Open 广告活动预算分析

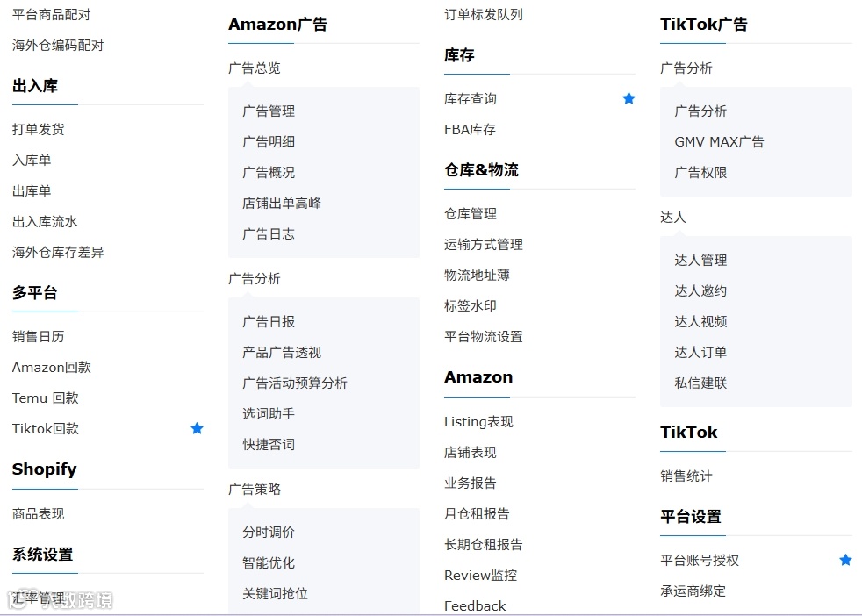tap(295, 383)
